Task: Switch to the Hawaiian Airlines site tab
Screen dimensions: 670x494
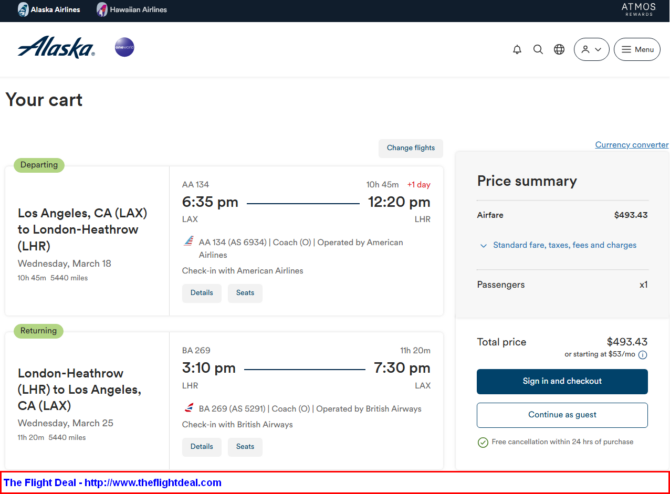Action: click(x=132, y=10)
